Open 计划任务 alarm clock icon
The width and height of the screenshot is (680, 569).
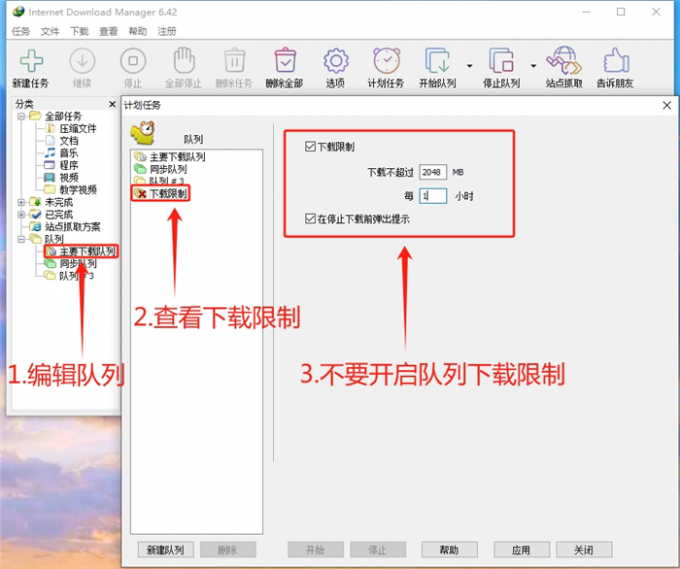[x=386, y=60]
